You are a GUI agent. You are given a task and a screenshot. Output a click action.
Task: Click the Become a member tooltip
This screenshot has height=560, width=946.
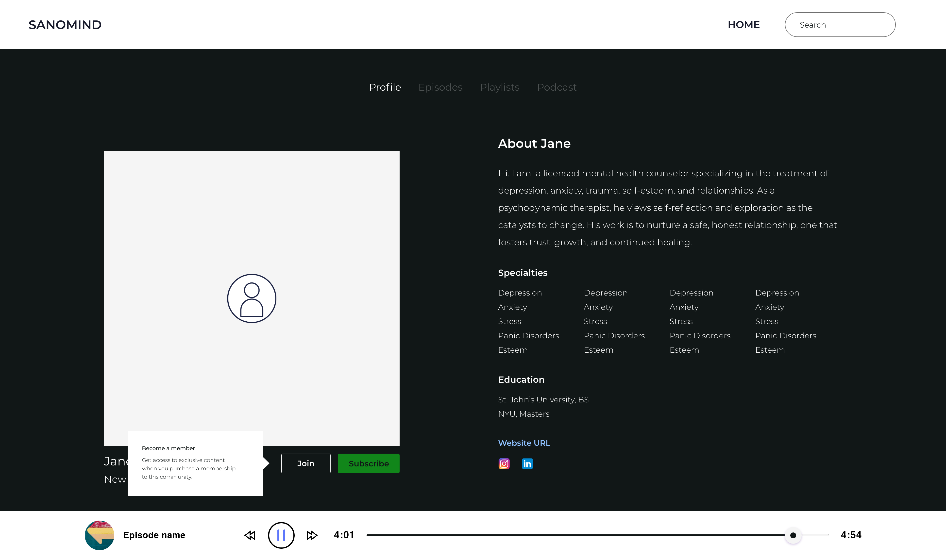[195, 463]
